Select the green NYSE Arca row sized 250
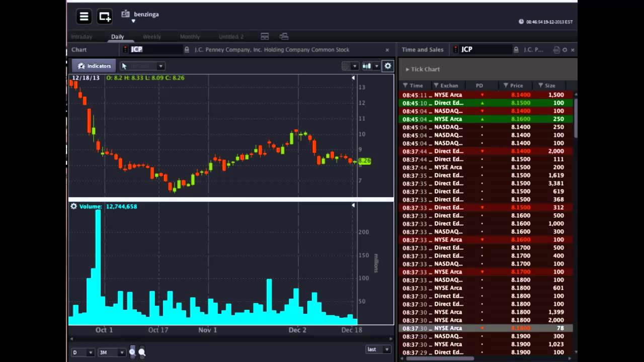 pyautogui.click(x=486, y=119)
